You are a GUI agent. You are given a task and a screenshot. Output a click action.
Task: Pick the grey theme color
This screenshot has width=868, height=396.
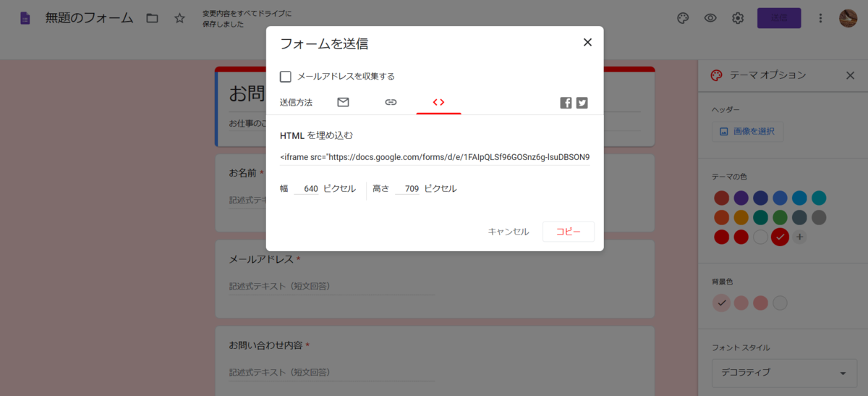pyautogui.click(x=819, y=217)
